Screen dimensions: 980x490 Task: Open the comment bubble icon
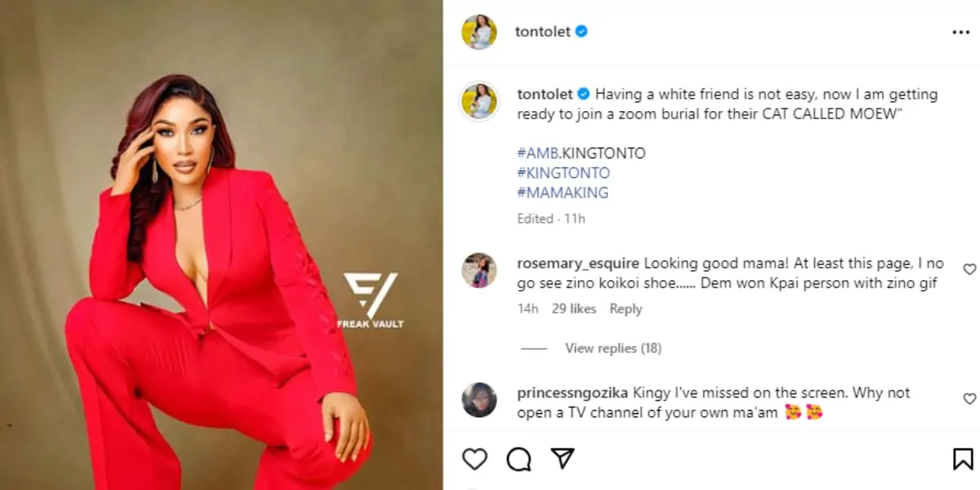[519, 460]
